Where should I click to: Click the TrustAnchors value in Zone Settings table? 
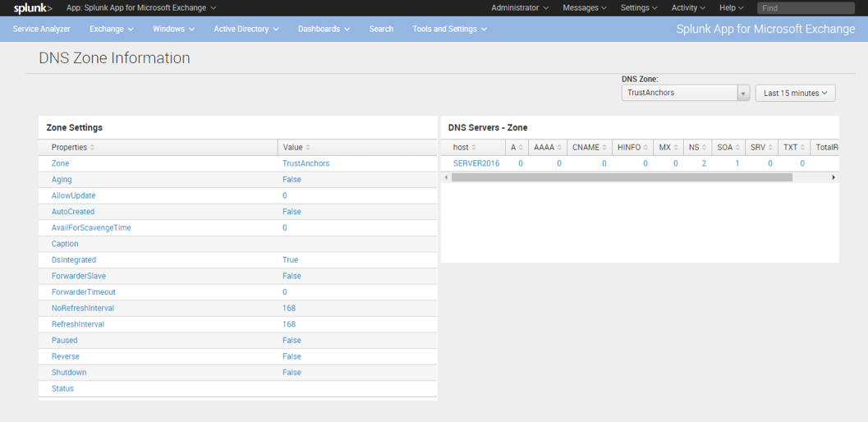click(x=305, y=163)
